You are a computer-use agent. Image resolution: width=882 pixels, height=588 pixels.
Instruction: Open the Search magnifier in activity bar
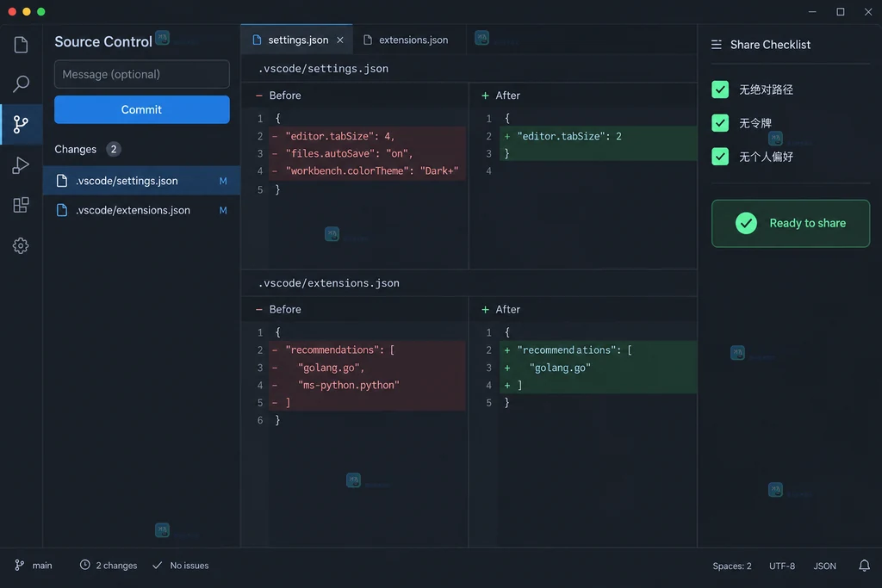click(21, 84)
